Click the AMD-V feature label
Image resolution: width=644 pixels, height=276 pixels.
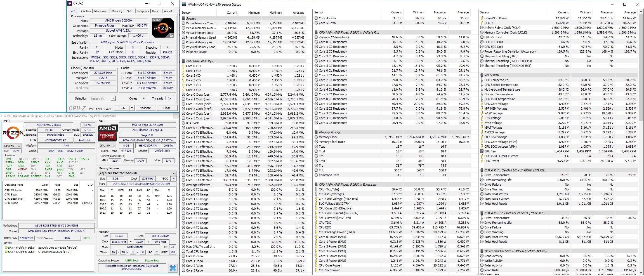pyautogui.click(x=22, y=169)
